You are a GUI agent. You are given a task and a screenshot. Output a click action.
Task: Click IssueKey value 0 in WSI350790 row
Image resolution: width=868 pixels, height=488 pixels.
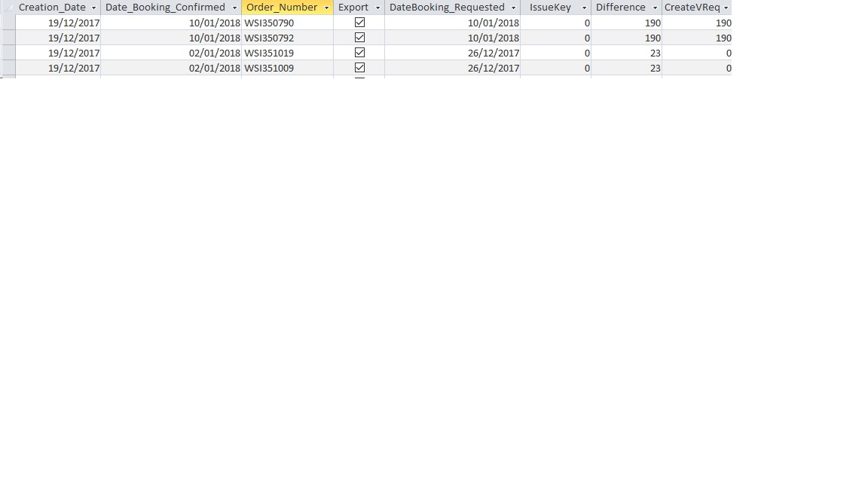(556, 23)
